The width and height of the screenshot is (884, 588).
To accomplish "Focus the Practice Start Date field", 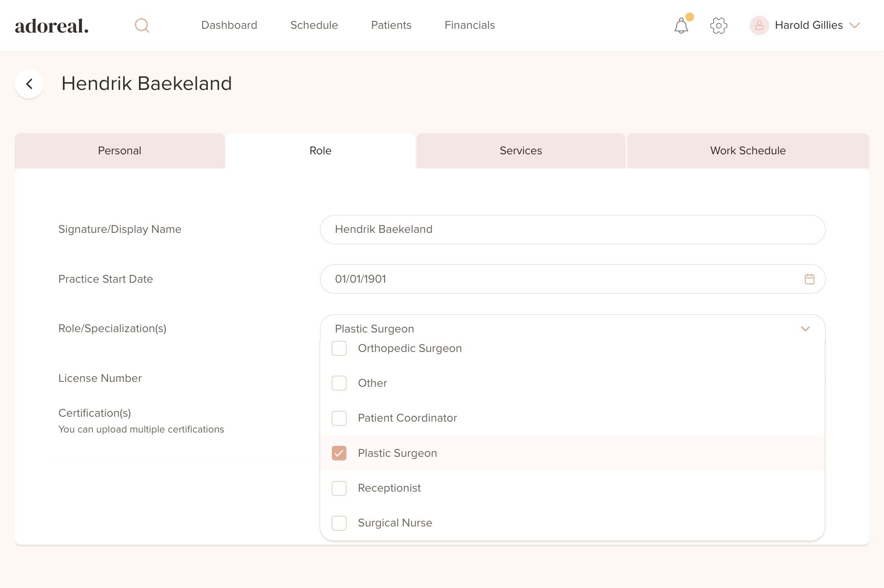I will [559, 279].
